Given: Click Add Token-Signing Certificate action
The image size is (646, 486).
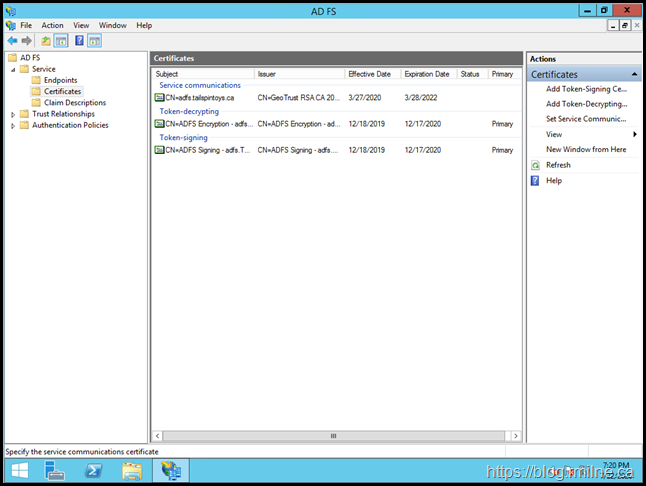Looking at the screenshot, I should pyautogui.click(x=586, y=89).
